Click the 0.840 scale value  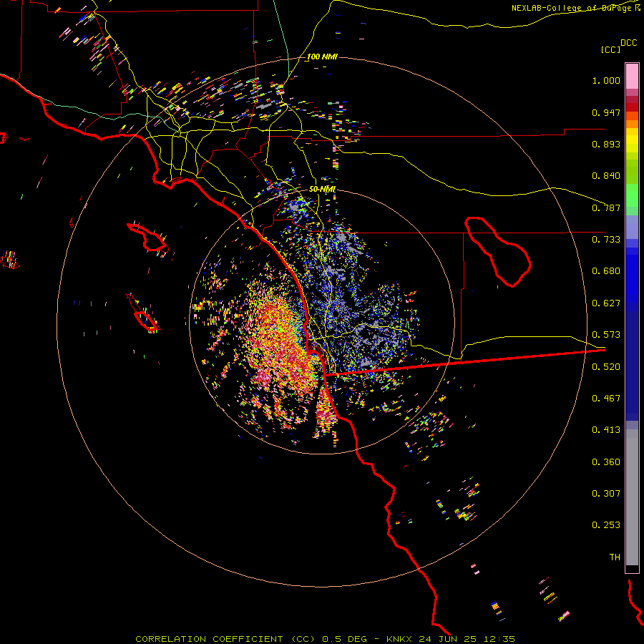click(606, 176)
